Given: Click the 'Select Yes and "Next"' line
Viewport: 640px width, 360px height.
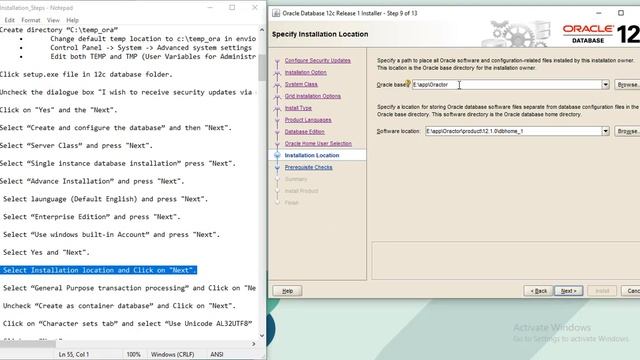Looking at the screenshot, I should click(x=46, y=252).
